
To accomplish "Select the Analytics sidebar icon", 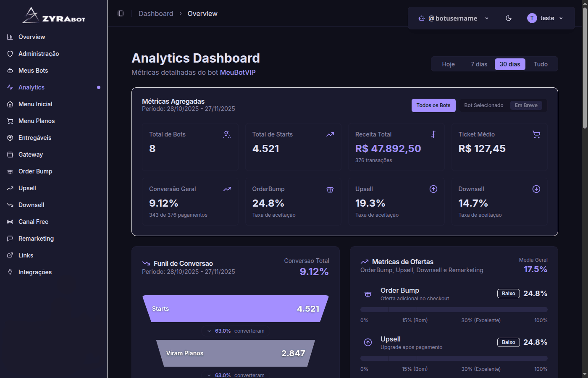I will point(9,87).
